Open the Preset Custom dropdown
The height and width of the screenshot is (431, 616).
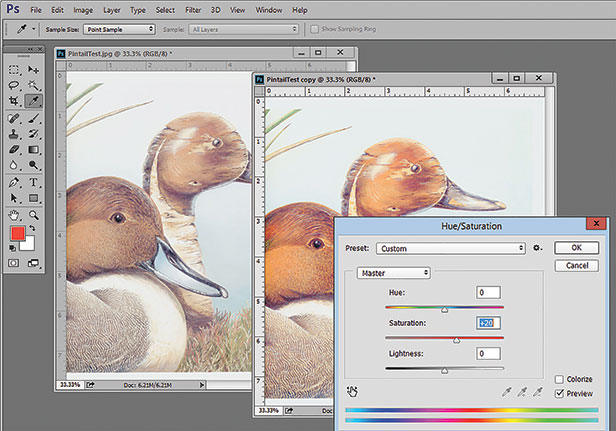[x=451, y=248]
